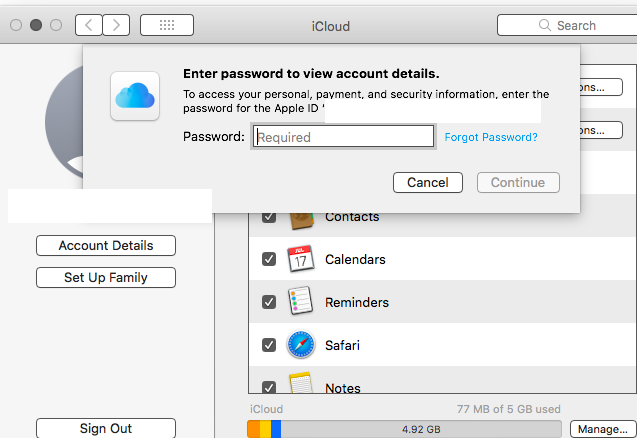The width and height of the screenshot is (637, 438).
Task: Select the Notes row label
Action: [x=343, y=388]
